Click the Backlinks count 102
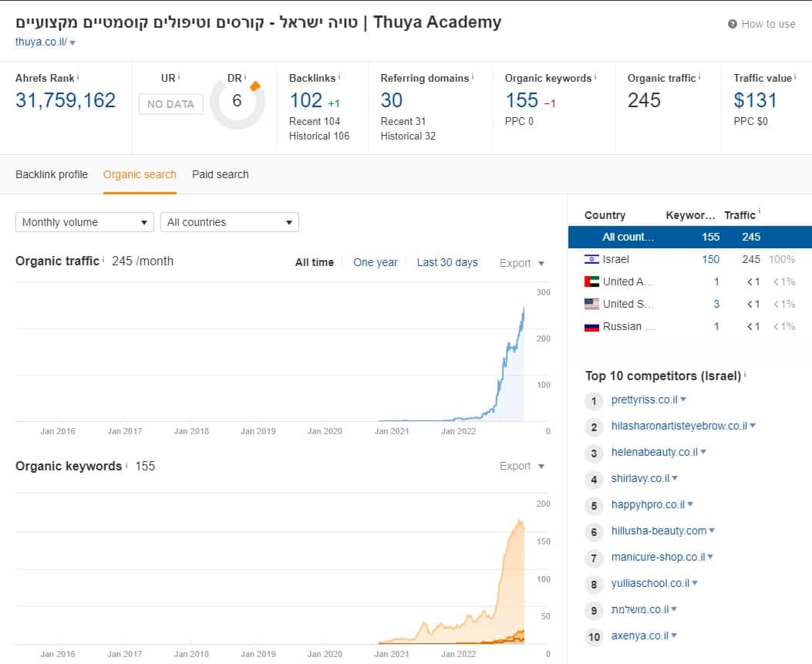The width and height of the screenshot is (812, 664). point(305,100)
